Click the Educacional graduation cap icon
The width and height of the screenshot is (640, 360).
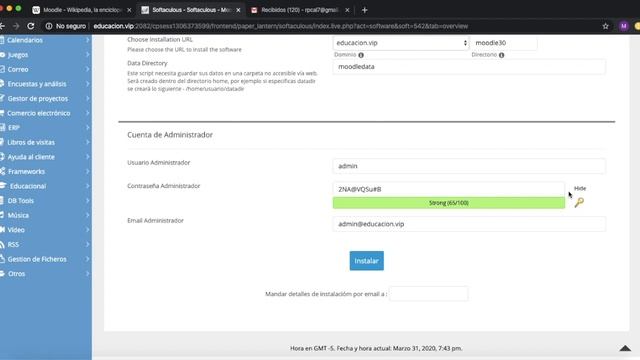3,186
